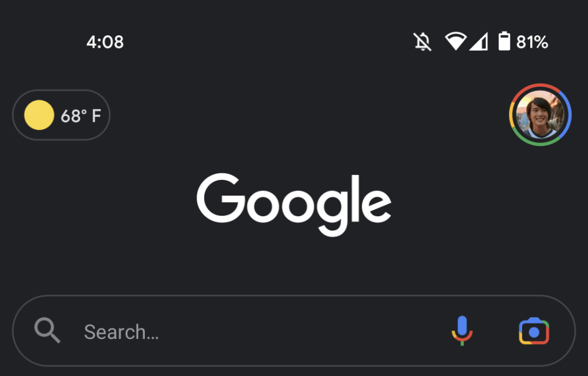Click the magnifying glass search icon

[x=48, y=331]
